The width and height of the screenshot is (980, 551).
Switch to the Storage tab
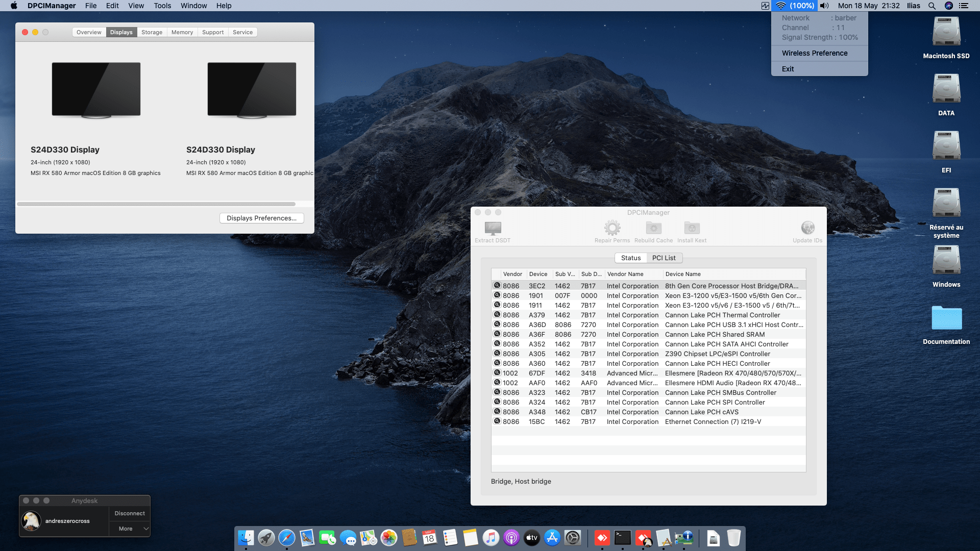(152, 32)
